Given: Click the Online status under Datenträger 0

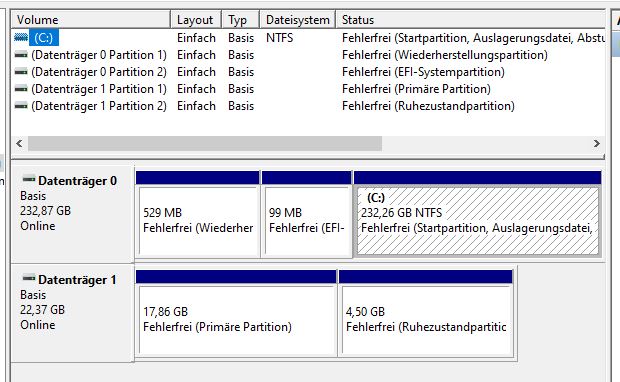Looking at the screenshot, I should tap(38, 226).
